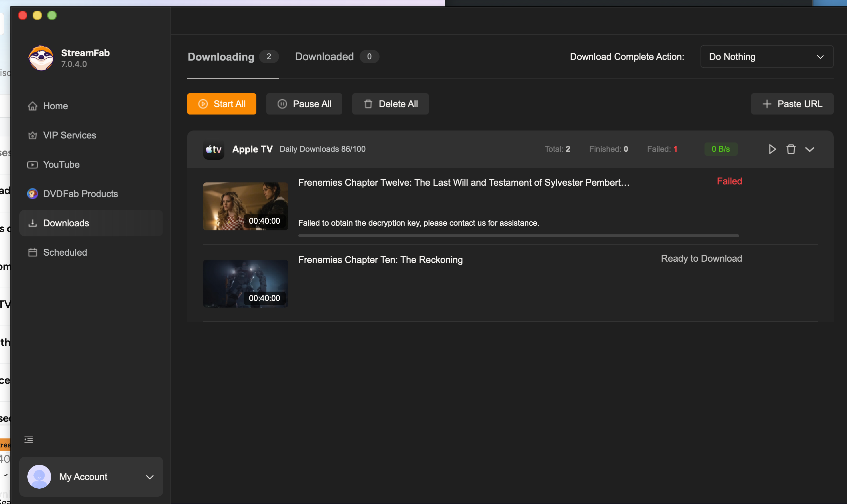Click the StreamFab version 7.0.4.0 text
This screenshot has height=504, width=847.
(x=74, y=64)
